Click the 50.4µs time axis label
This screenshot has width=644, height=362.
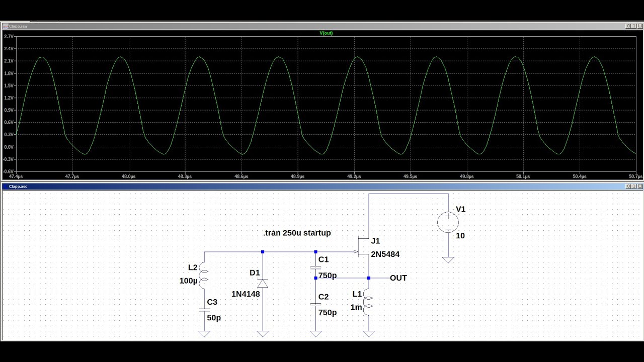pyautogui.click(x=580, y=176)
